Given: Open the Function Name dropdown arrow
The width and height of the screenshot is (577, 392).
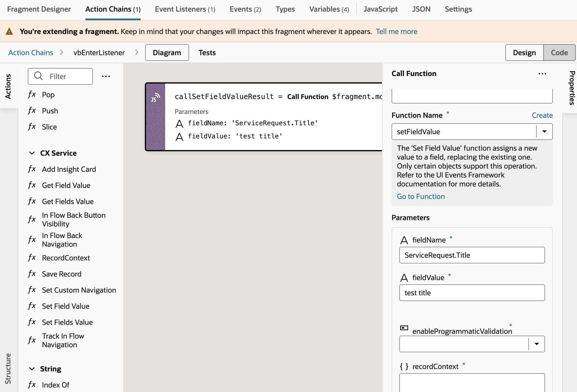Looking at the screenshot, I should tap(544, 132).
